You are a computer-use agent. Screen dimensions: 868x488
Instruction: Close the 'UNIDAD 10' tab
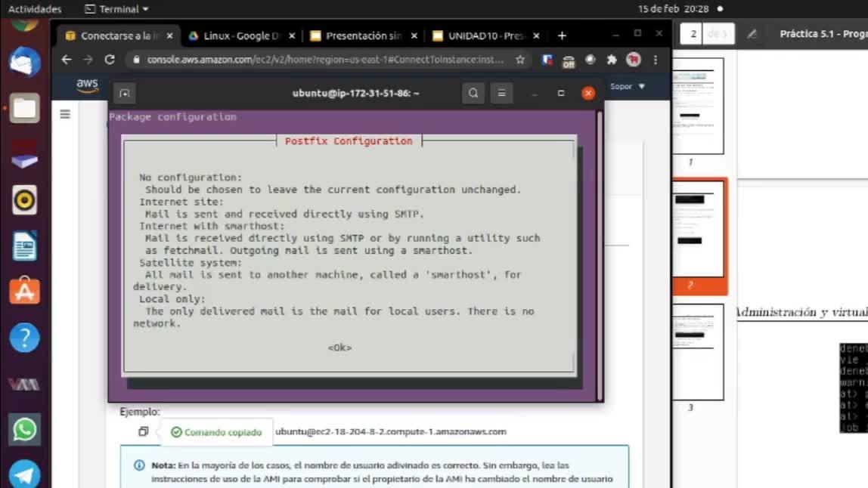click(536, 36)
